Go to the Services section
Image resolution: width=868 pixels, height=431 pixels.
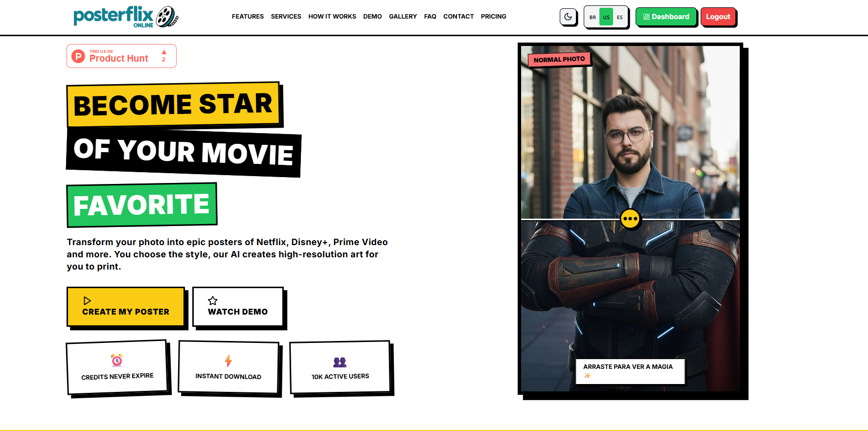tap(286, 17)
